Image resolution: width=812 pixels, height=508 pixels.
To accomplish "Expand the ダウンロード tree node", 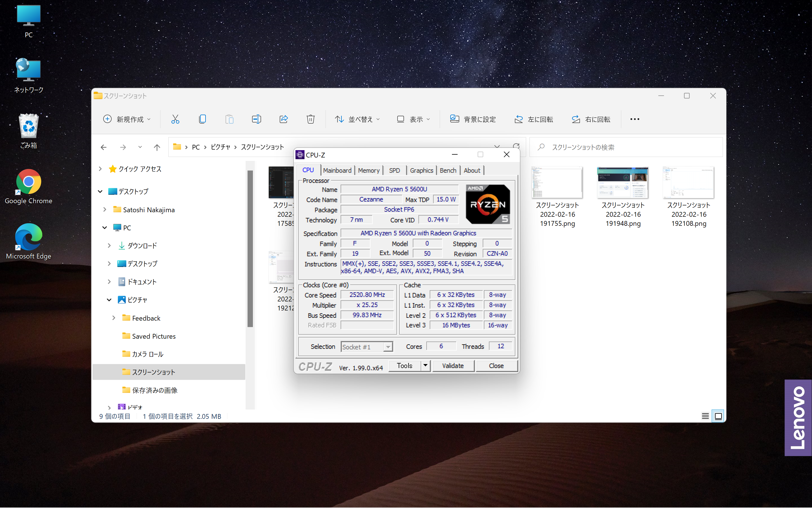I will coord(109,246).
